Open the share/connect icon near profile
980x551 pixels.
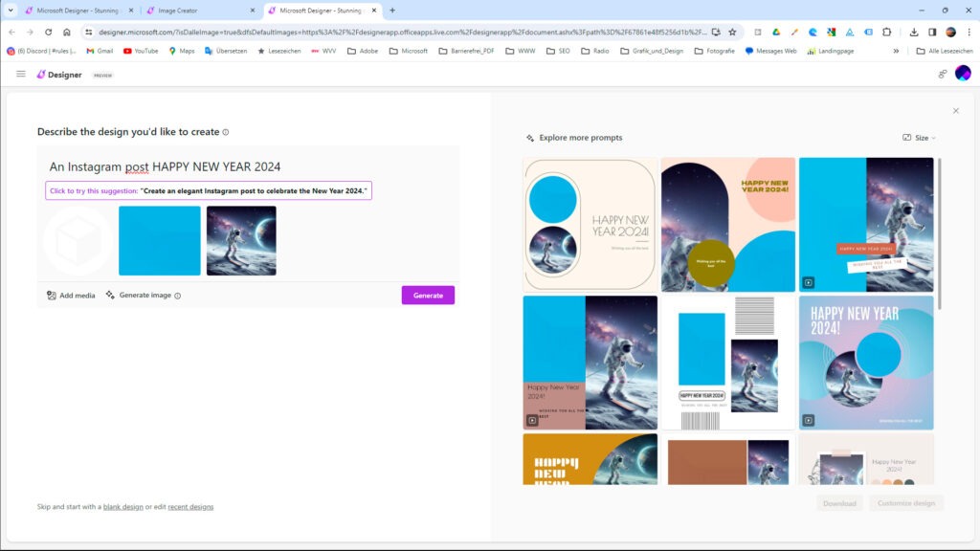coord(942,75)
